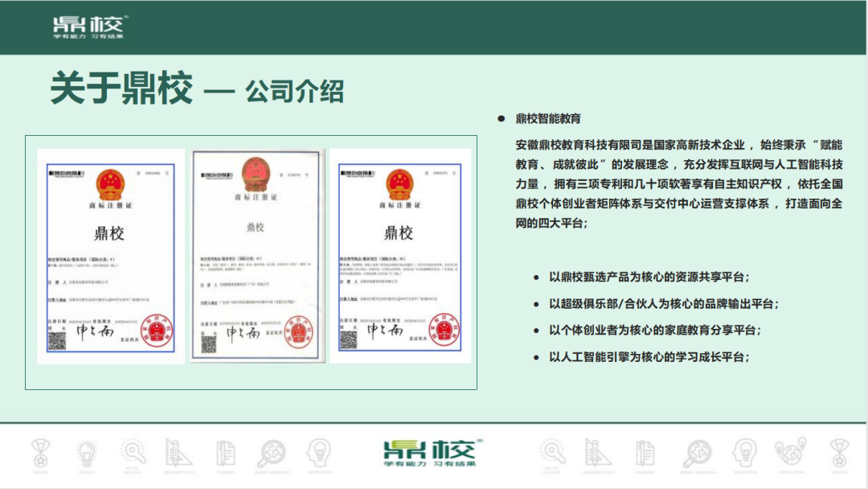Select bullet 以个体创业者为核心的家庭教育分享平台

click(x=655, y=330)
